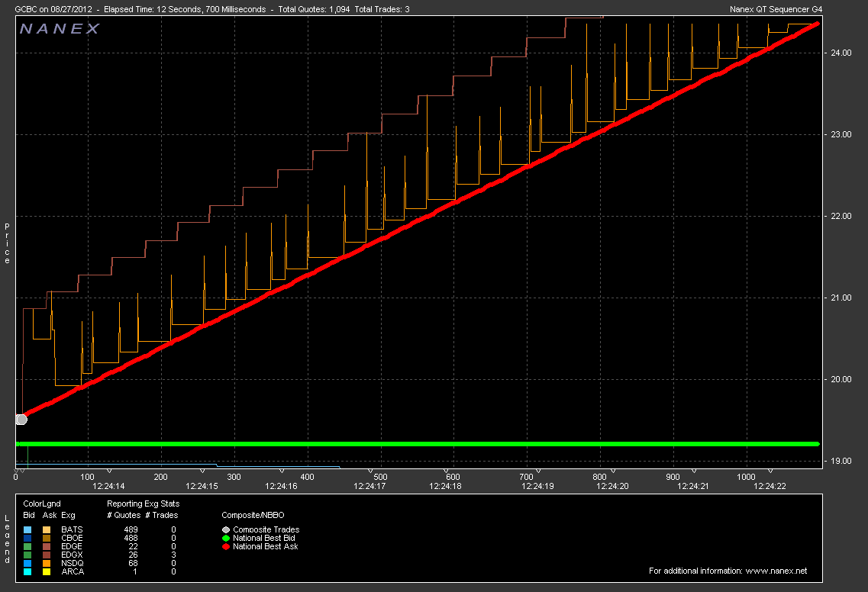This screenshot has height=592, width=868.
Task: Click the 'Total Quotes: 1,094' text
Action: [x=314, y=9]
